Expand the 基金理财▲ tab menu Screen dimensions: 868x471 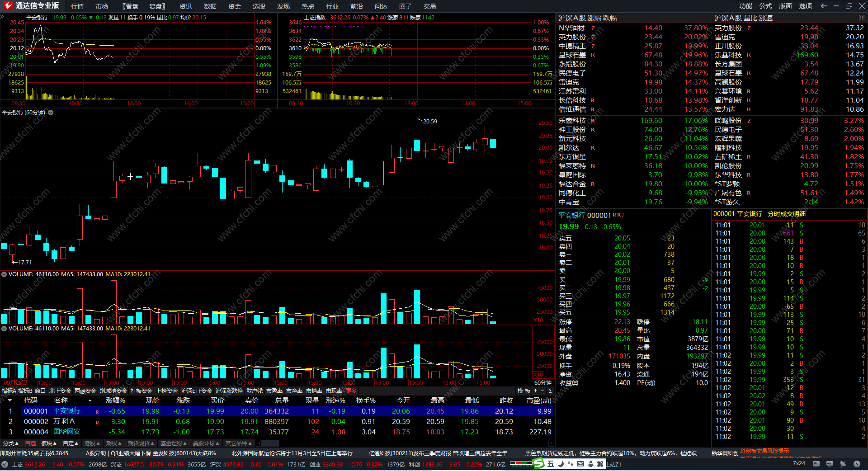coord(174,443)
